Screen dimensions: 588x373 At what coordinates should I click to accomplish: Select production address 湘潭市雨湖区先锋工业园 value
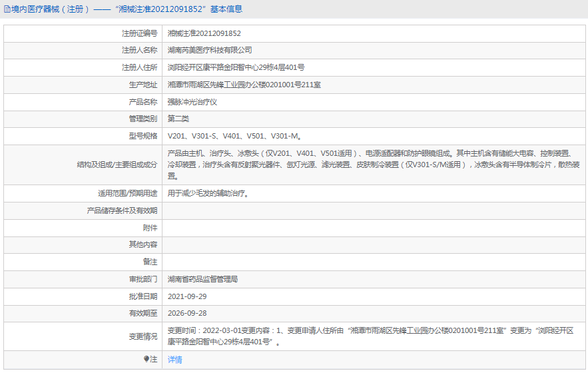[x=244, y=85]
